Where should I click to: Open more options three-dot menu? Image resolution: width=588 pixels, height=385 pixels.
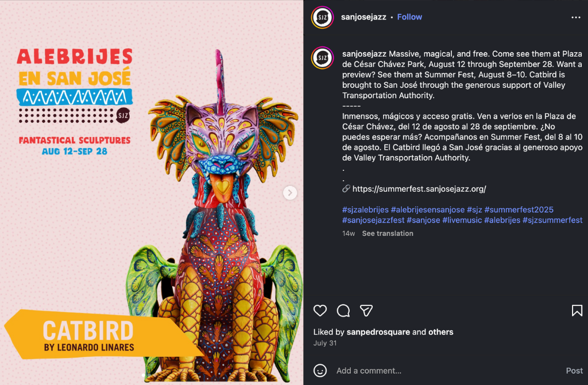pos(575,17)
